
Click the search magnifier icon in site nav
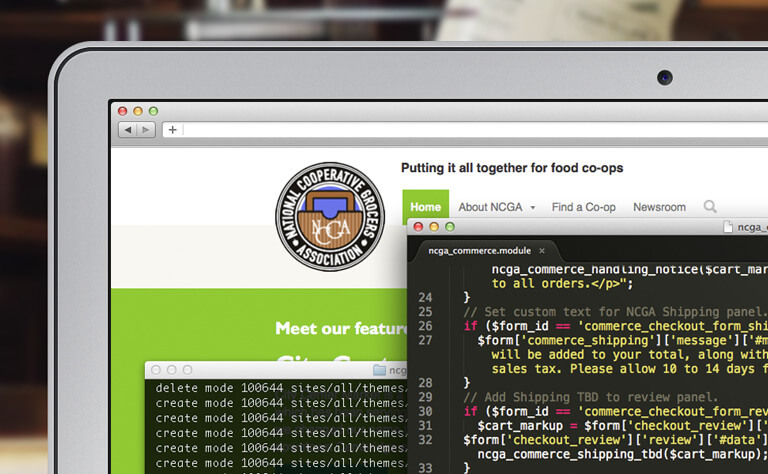(710, 207)
